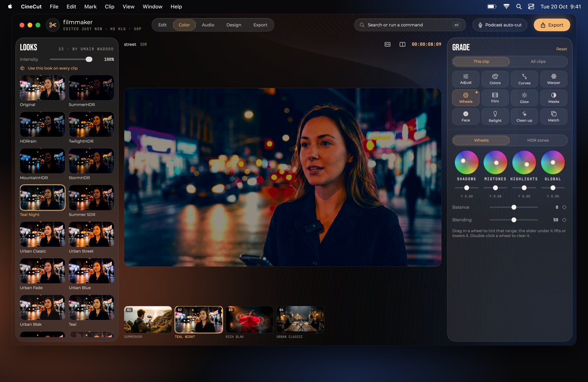Image resolution: width=588 pixels, height=382 pixels.
Task: Select the Match tool
Action: click(x=554, y=117)
